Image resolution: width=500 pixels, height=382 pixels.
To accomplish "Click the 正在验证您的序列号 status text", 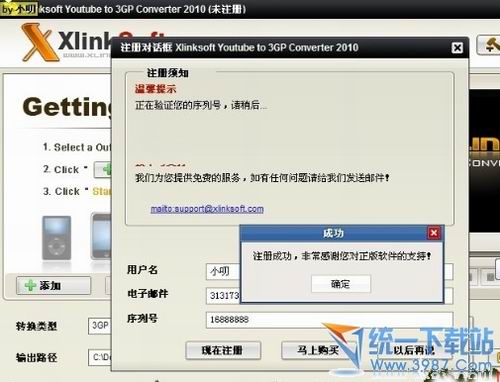I will [x=201, y=106].
